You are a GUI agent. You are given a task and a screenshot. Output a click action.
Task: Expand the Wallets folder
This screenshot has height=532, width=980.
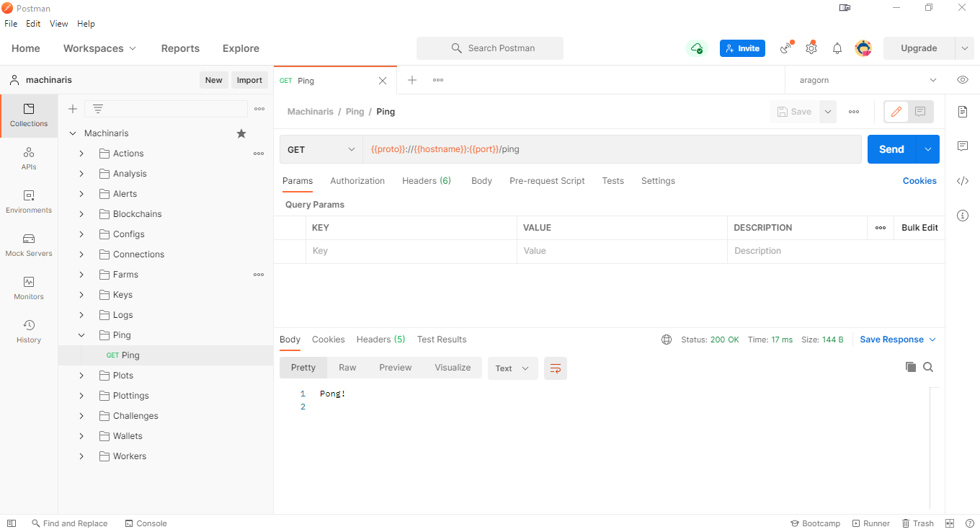pos(81,436)
